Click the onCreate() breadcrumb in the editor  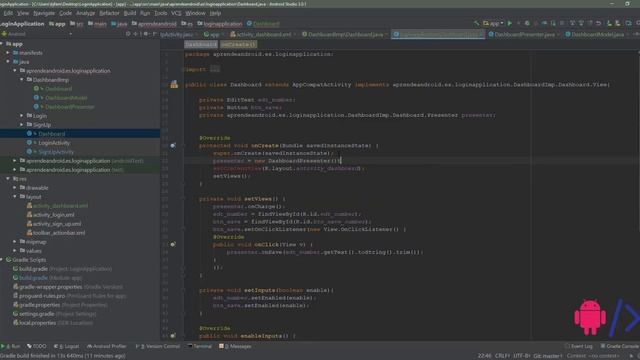click(239, 44)
